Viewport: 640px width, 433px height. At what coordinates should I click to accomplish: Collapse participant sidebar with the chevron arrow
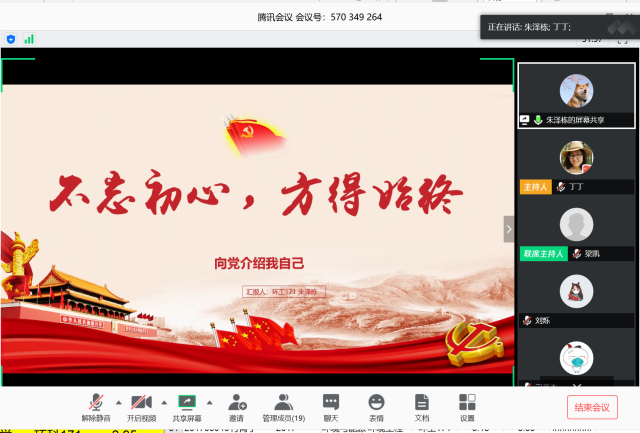(508, 228)
